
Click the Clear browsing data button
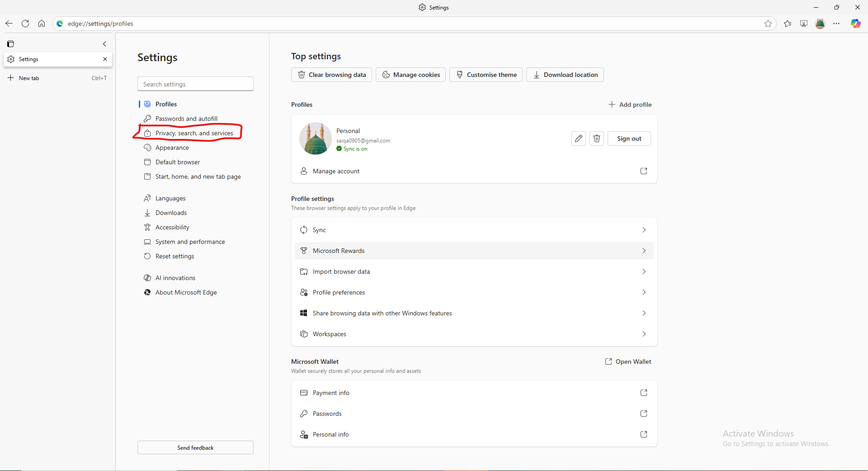[x=331, y=75]
